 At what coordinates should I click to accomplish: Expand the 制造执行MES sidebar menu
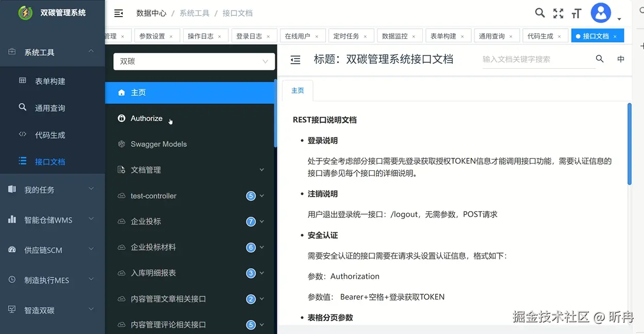pyautogui.click(x=52, y=280)
